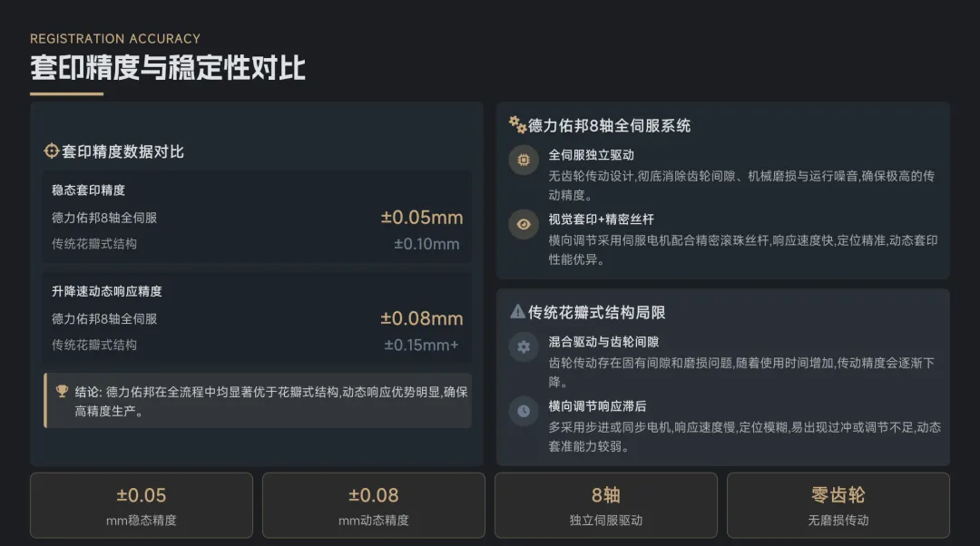This screenshot has width=980, height=546.
Task: Click the ±0.05mm value for 德力佑邦8轴全伺服
Action: click(422, 218)
